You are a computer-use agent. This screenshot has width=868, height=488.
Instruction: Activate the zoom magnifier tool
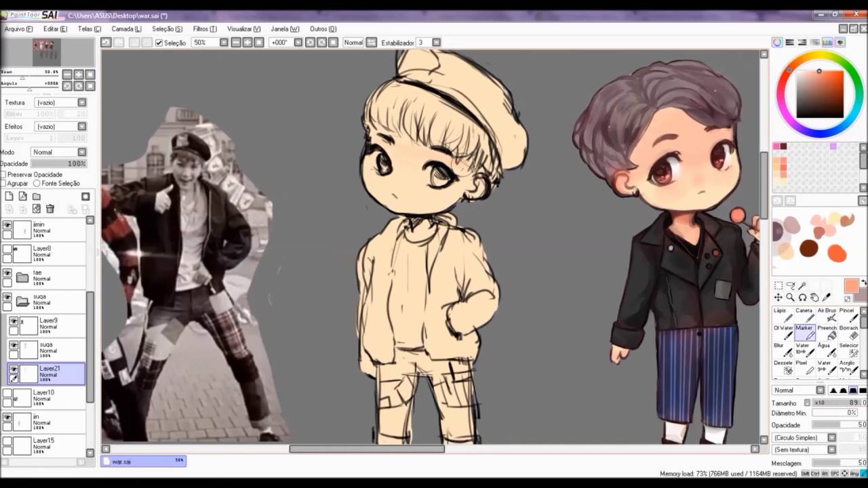pos(791,298)
